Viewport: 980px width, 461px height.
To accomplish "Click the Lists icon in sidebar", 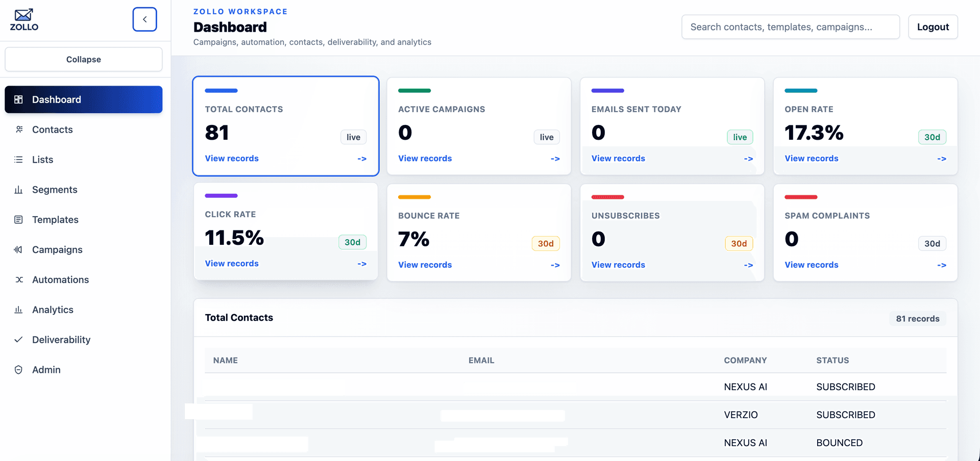I will tap(18, 160).
